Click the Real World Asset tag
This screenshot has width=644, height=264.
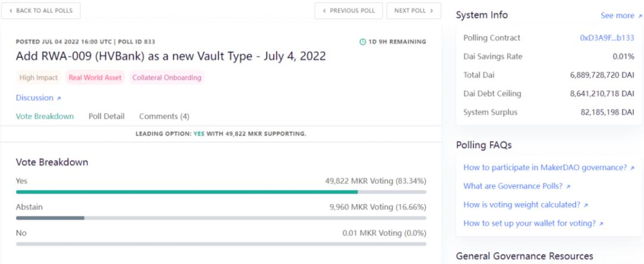click(x=95, y=78)
